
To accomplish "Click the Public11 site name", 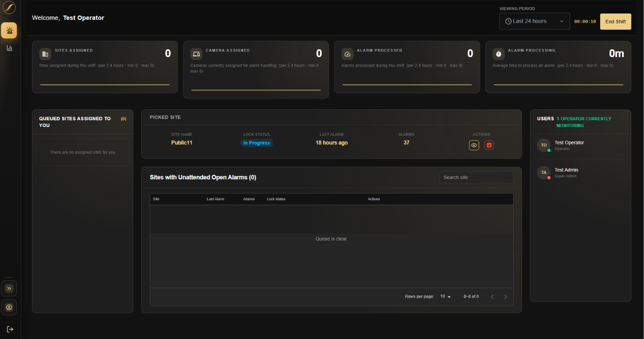I will [182, 143].
